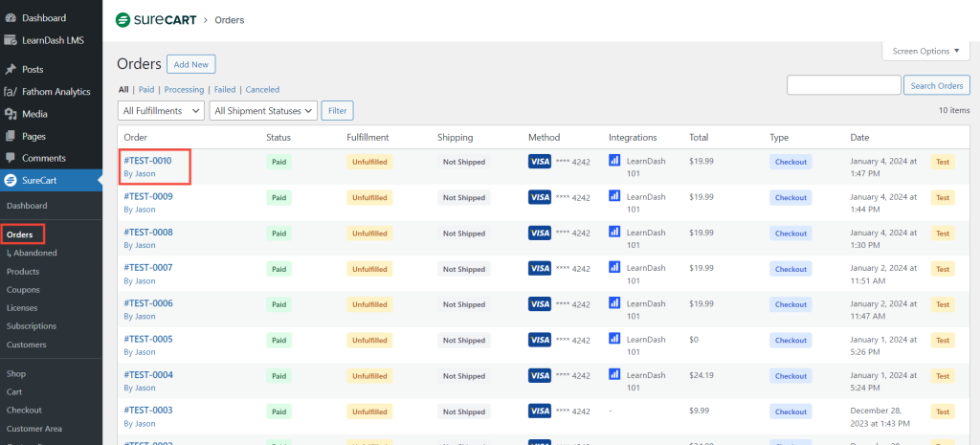Click LearnDash integration icon for order TEST-0010

[614, 161]
